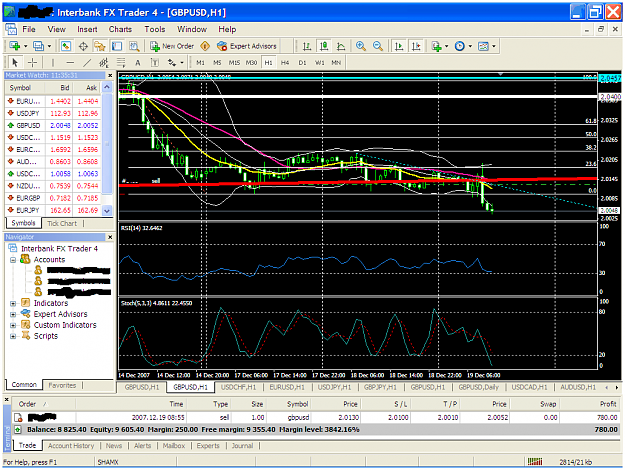Toggle the Navigator folder-star icon
Viewport: 625px width, 470px height.
[x=99, y=46]
